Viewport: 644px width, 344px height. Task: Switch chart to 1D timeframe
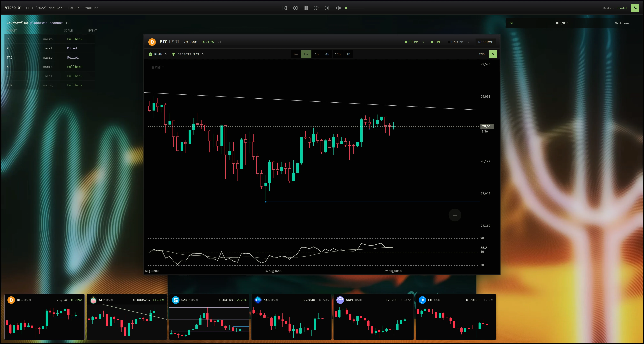(x=348, y=54)
